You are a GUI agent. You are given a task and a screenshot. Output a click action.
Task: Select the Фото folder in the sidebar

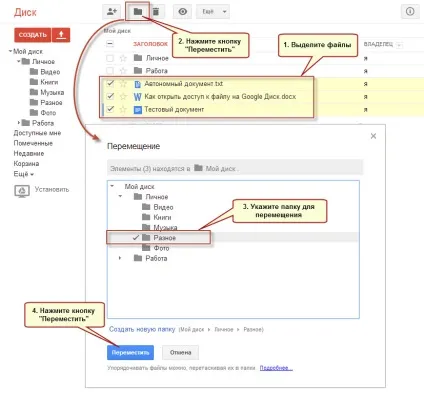(x=43, y=113)
